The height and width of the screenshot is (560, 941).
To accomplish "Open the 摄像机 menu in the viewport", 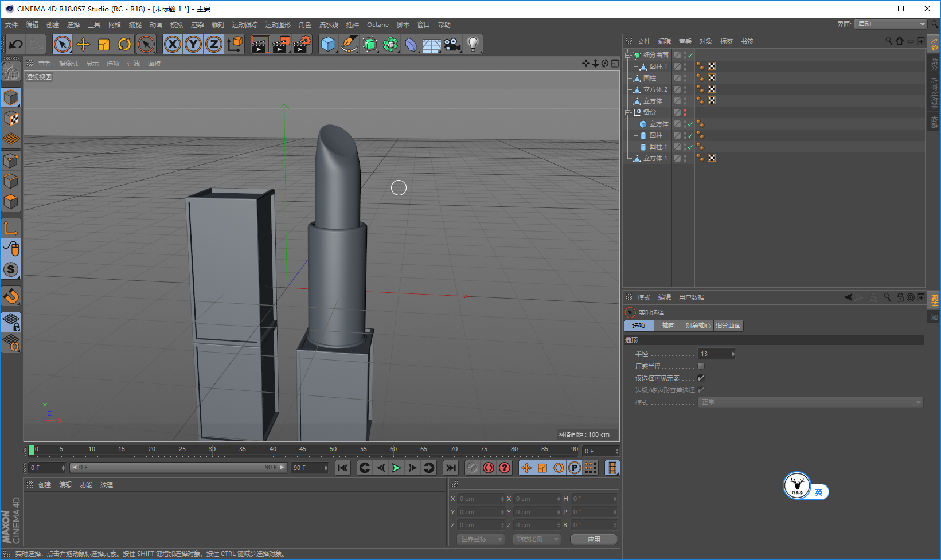I will click(68, 64).
